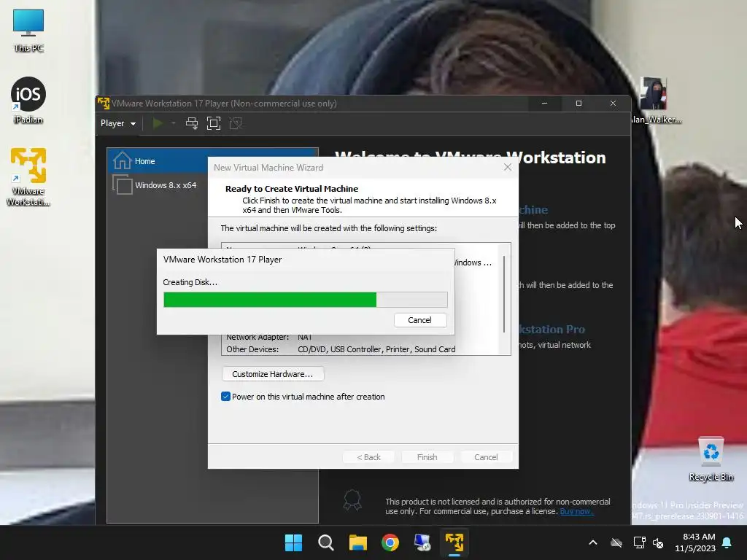Open the Player dropdown menu
This screenshot has width=747, height=560.
point(117,123)
